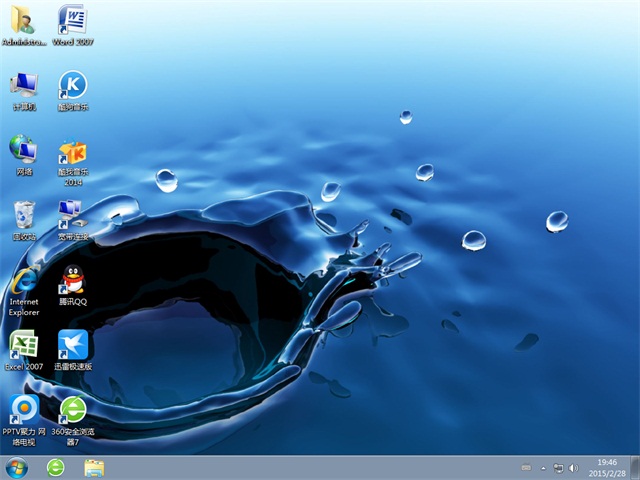Open the PPTV网络电视 desktop shortcut
The width and height of the screenshot is (640, 480).
pyautogui.click(x=23, y=410)
